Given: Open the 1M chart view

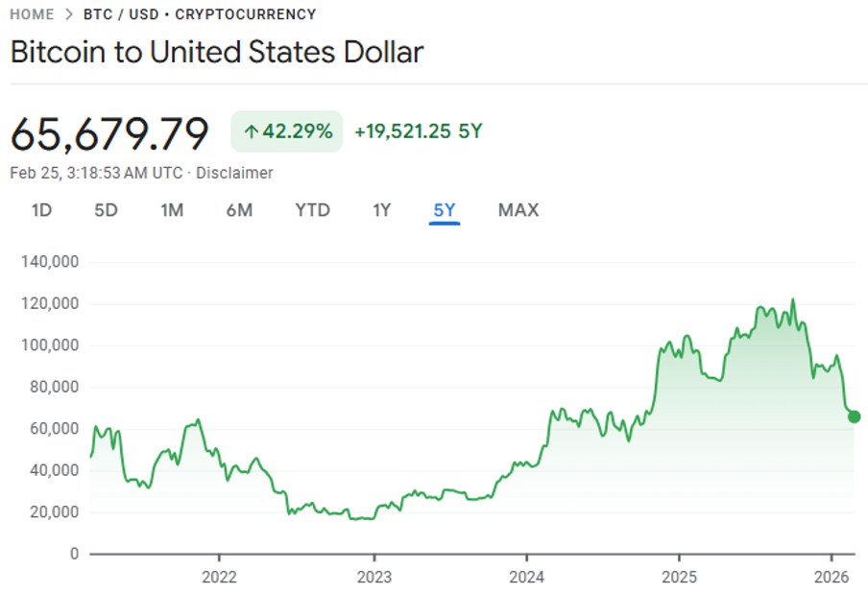Looking at the screenshot, I should [171, 209].
